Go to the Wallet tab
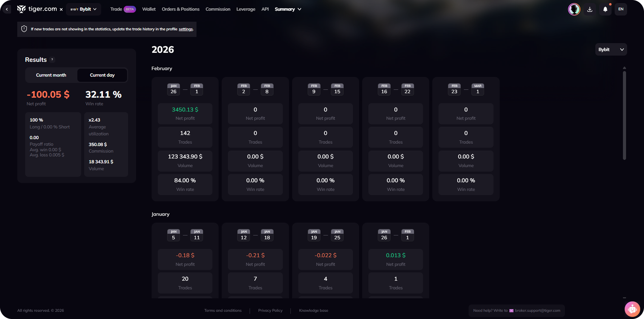Image resolution: width=644 pixels, height=319 pixels. (149, 9)
